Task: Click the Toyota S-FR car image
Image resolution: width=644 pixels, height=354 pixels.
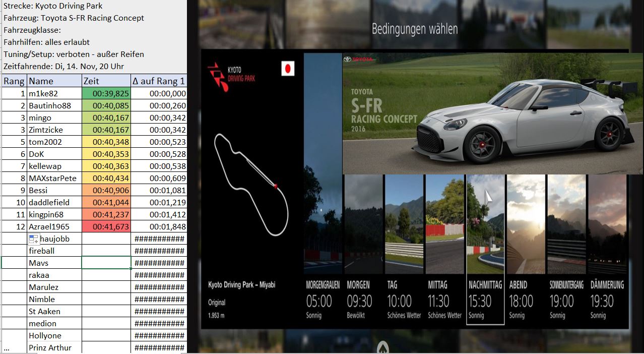Action: [x=493, y=113]
